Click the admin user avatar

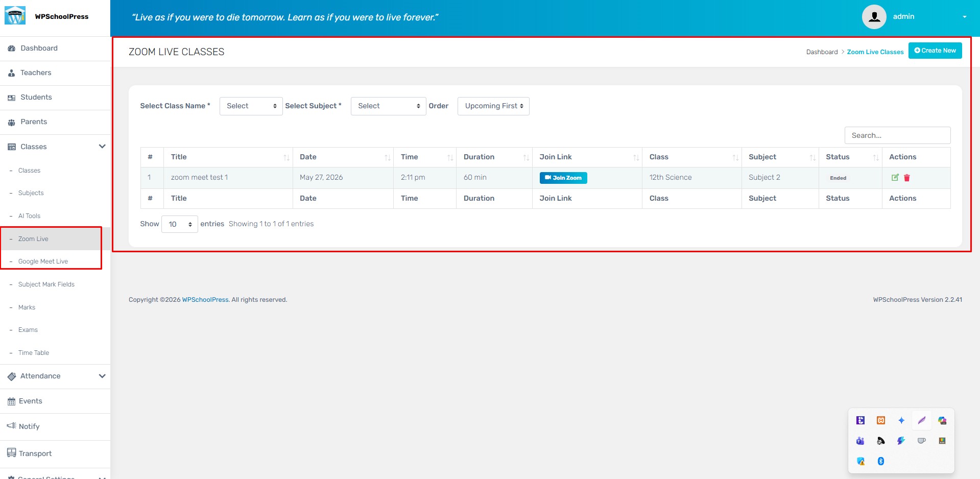click(874, 17)
